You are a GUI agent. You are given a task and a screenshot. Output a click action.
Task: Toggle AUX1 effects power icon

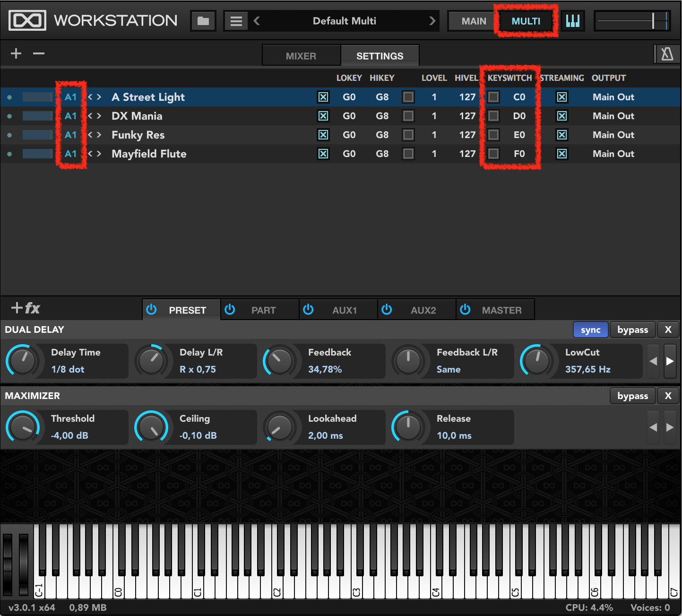[x=308, y=309]
